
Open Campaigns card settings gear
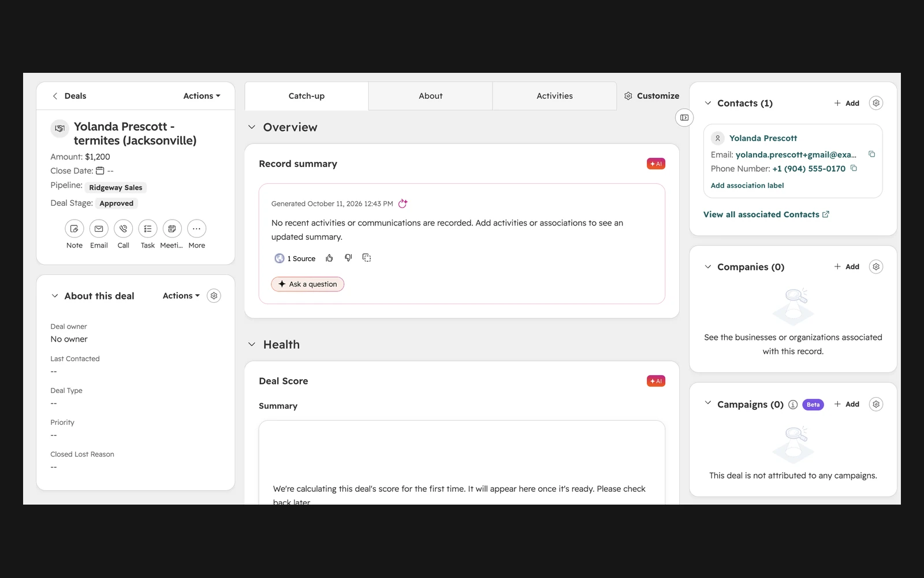876,404
